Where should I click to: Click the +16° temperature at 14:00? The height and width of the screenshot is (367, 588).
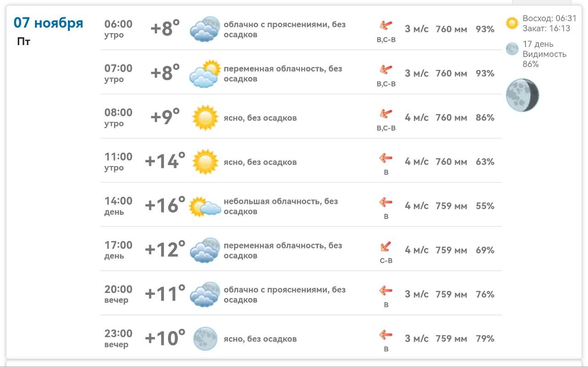point(165,205)
